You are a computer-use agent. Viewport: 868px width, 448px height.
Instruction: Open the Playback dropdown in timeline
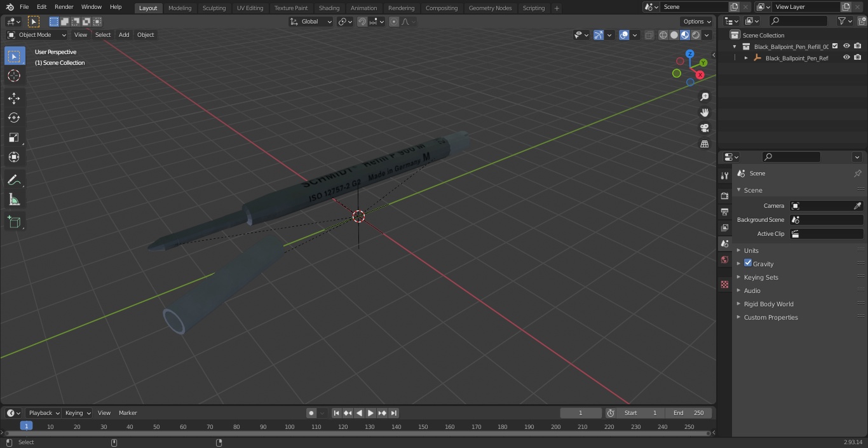click(x=44, y=413)
